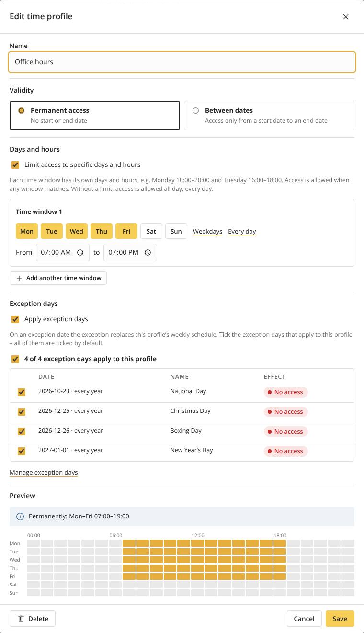
Task: Click the No access badge for Boxing Day
Action: point(285,432)
